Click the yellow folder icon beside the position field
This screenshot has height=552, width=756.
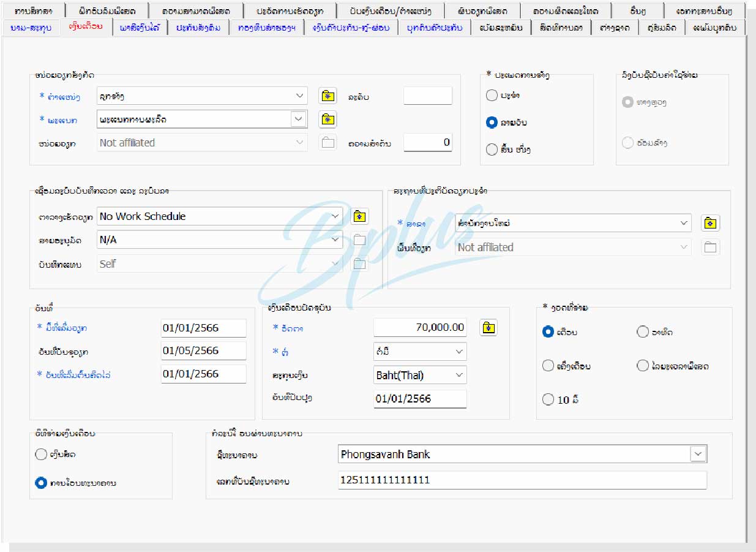point(328,96)
